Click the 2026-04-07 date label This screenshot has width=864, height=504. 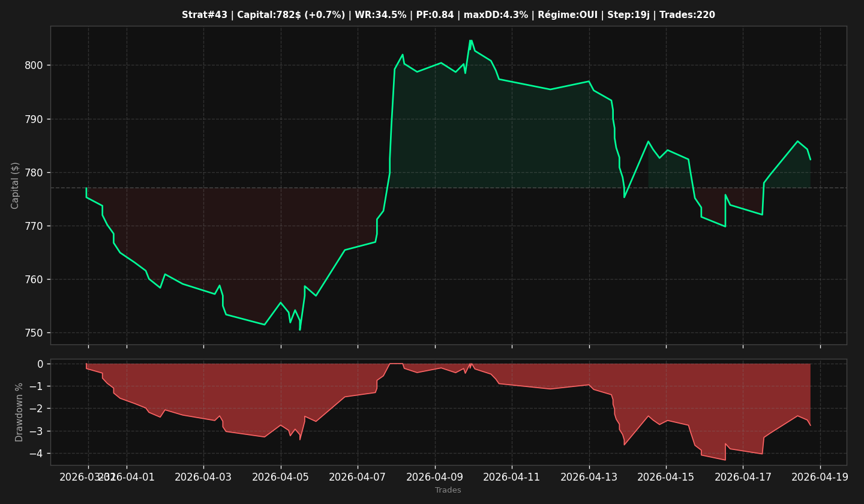click(x=358, y=477)
